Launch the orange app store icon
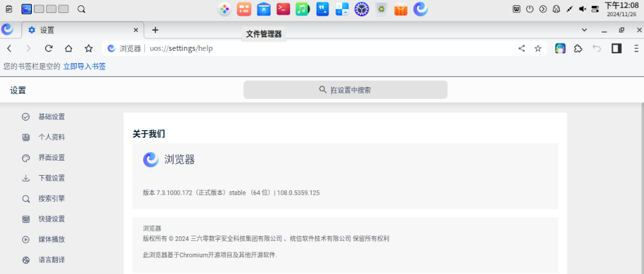The height and width of the screenshot is (274, 644). pos(401,9)
